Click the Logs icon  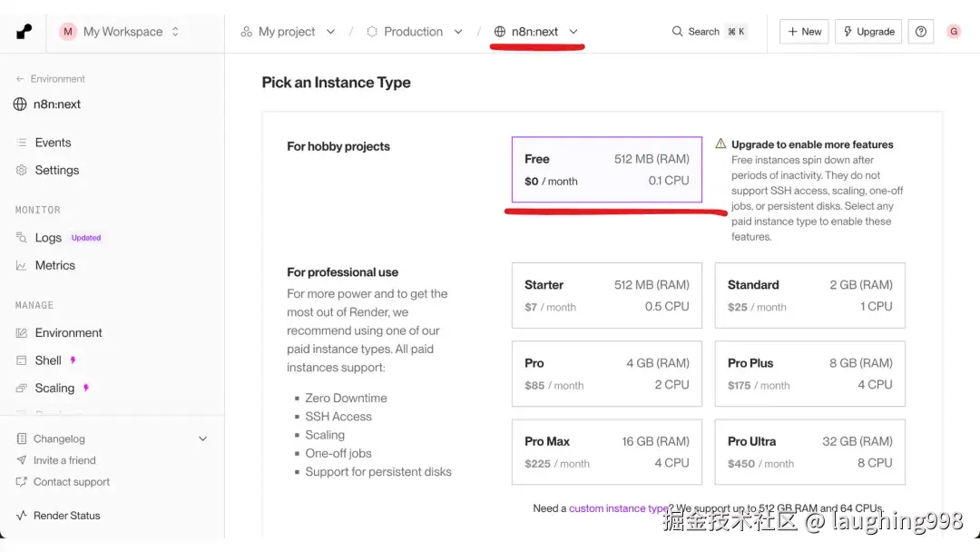pos(21,238)
